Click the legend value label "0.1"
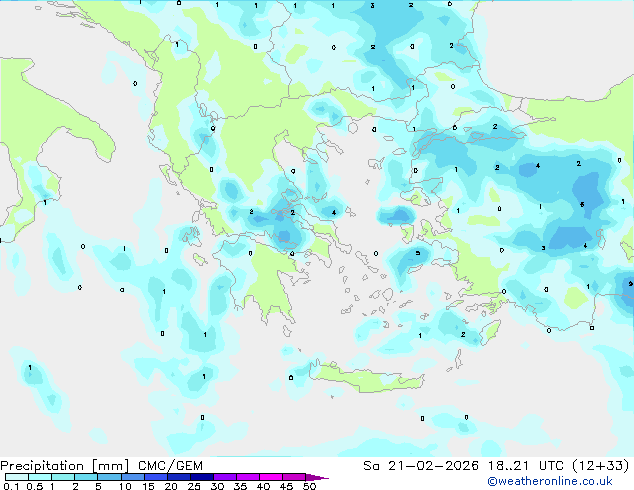 point(11,486)
